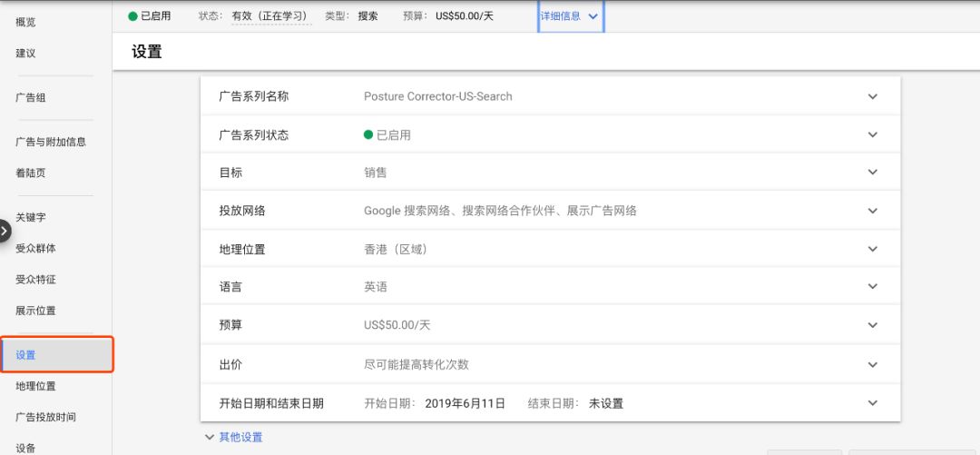Screen dimensions: 980x455
Task: Click the 设置 page heading
Action: (147, 52)
